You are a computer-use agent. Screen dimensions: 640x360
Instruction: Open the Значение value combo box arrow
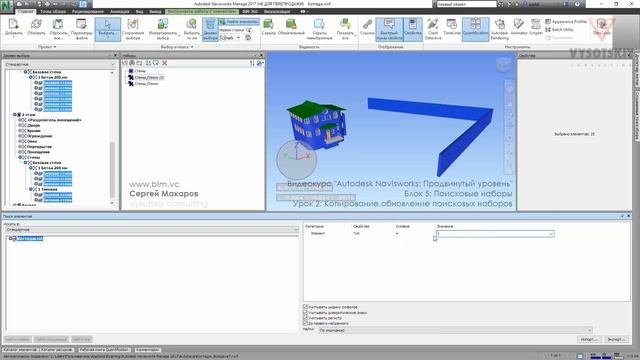pos(551,234)
